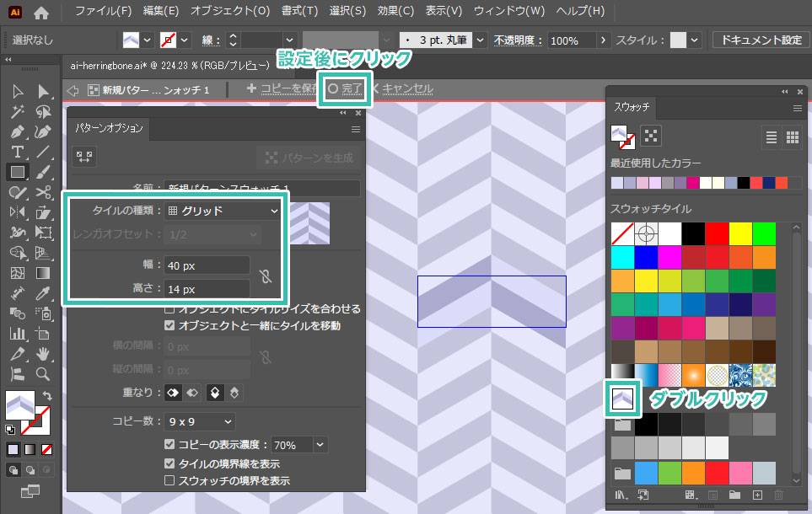812x514 pixels.
Task: Click the Home icon in the top bar
Action: click(41, 13)
